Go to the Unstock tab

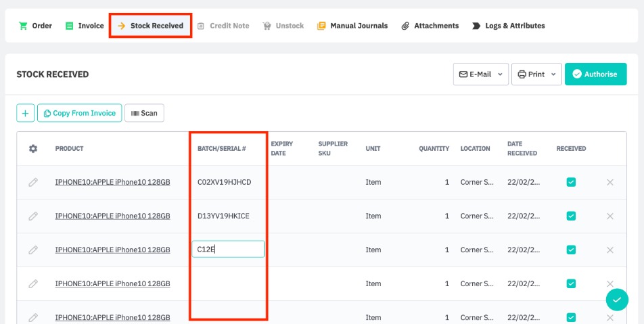point(283,26)
